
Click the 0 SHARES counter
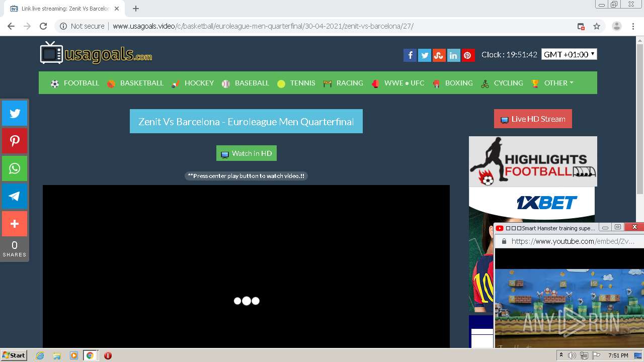(x=15, y=249)
